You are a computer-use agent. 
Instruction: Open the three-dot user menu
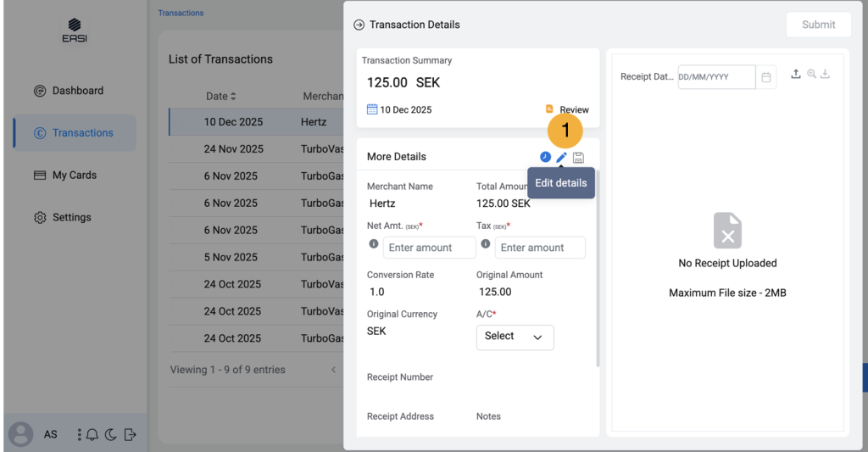[x=80, y=435]
